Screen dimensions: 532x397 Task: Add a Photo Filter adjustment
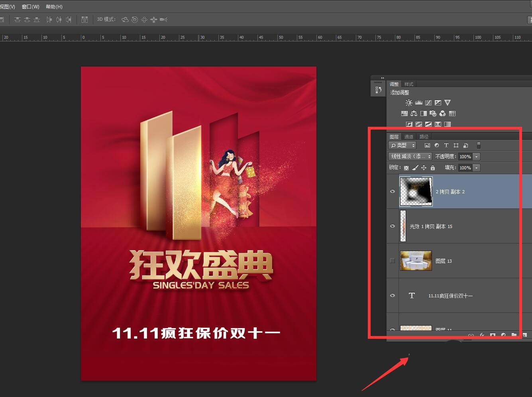click(x=433, y=114)
